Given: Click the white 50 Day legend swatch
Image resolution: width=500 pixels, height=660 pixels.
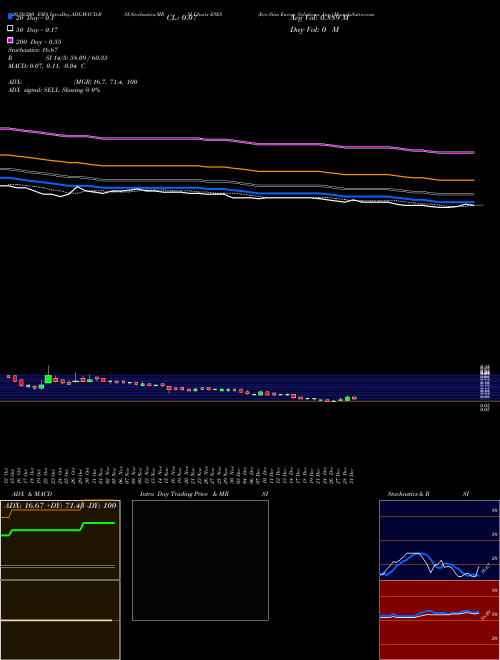Looking at the screenshot, I should tap(10, 28).
